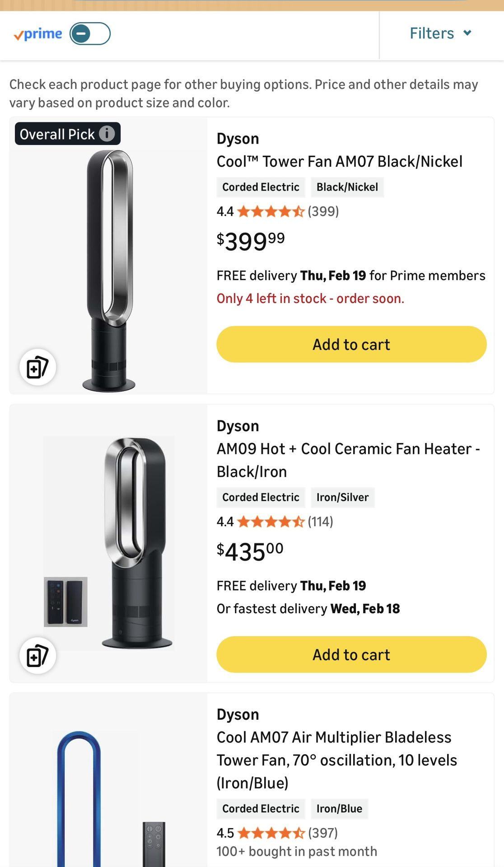The image size is (504, 867).
Task: Open the 114 reviews link
Action: (x=320, y=522)
